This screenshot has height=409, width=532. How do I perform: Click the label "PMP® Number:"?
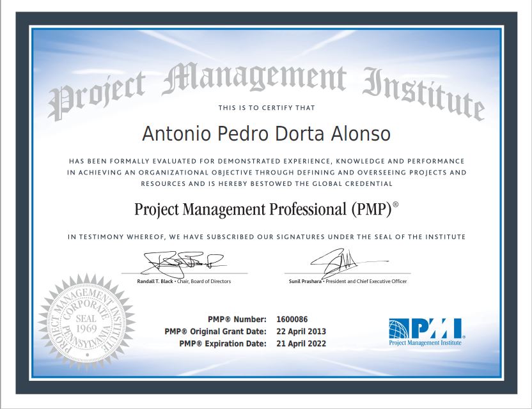click(x=237, y=320)
